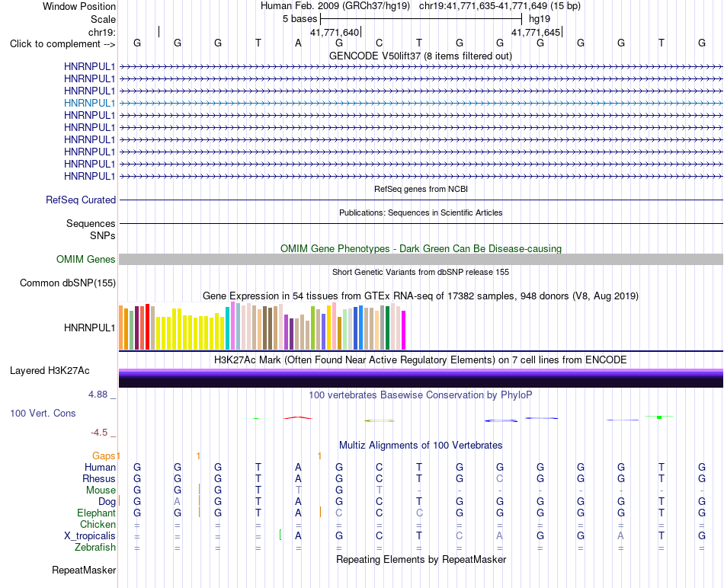
Task: Click the 'Mouse' alignment row label
Action: 101,491
